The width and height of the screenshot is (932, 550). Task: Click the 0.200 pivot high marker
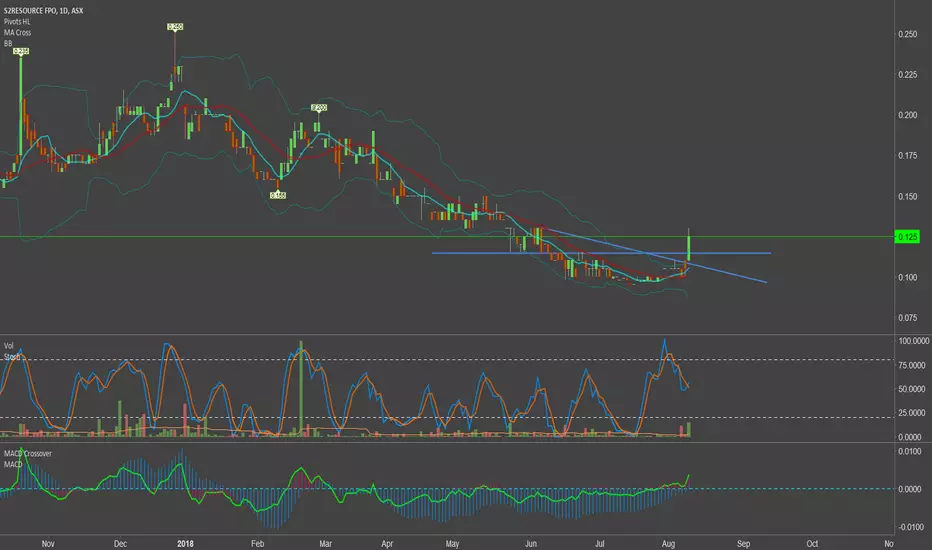click(319, 108)
